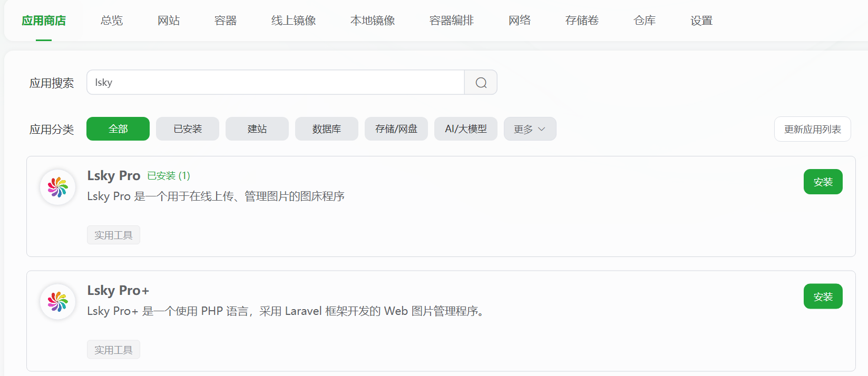Switch to the 本地镜像 tab

tap(373, 21)
